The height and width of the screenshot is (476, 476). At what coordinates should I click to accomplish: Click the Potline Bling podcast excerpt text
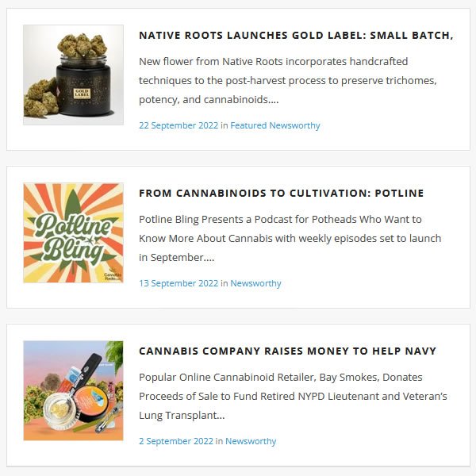point(290,238)
